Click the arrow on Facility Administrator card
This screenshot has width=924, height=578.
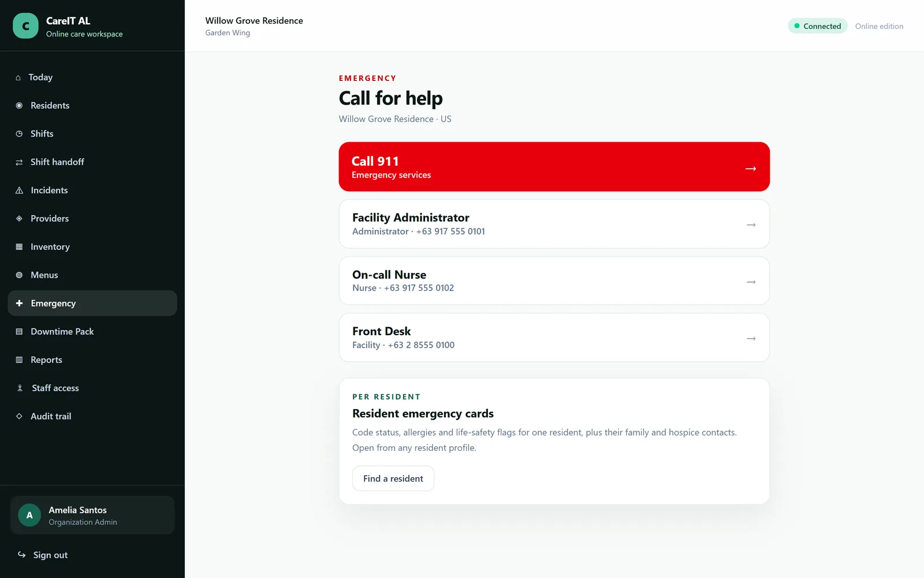pos(751,225)
